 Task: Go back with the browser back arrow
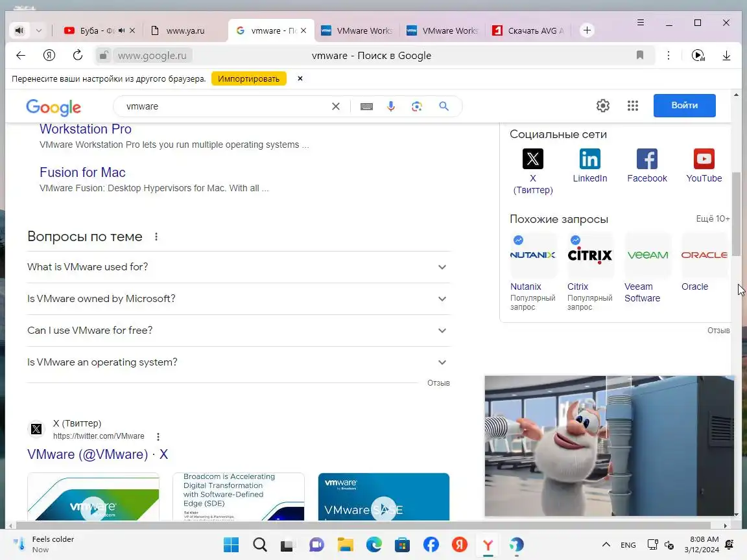click(21, 55)
